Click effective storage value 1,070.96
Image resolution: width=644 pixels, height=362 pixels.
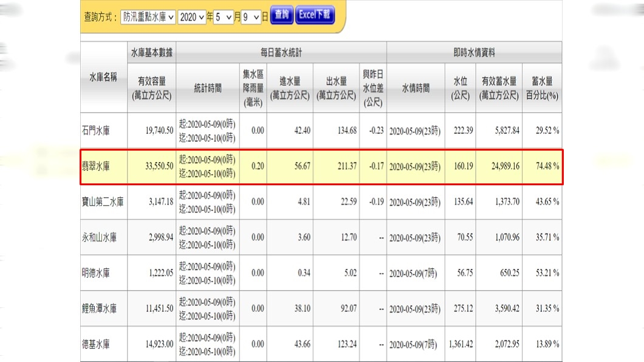(x=507, y=237)
